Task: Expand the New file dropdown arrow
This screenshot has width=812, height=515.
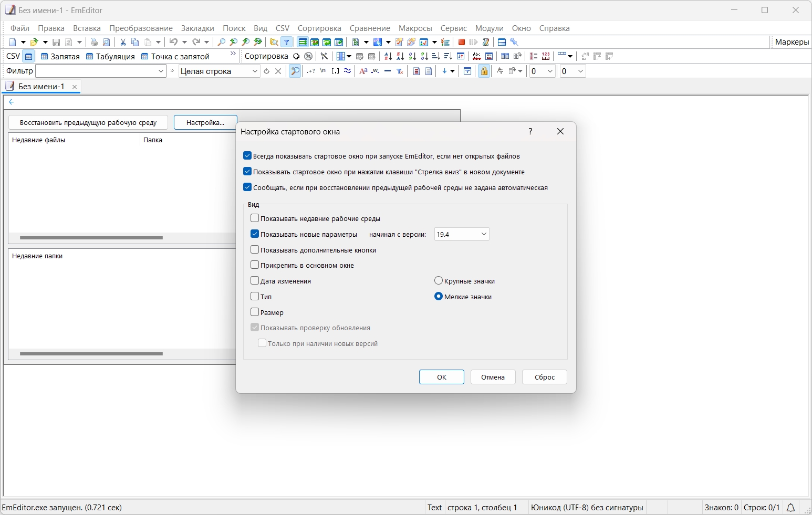Action: (23, 42)
